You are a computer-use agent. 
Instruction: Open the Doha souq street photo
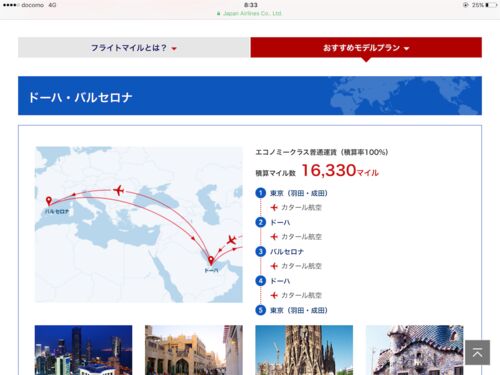point(194,350)
